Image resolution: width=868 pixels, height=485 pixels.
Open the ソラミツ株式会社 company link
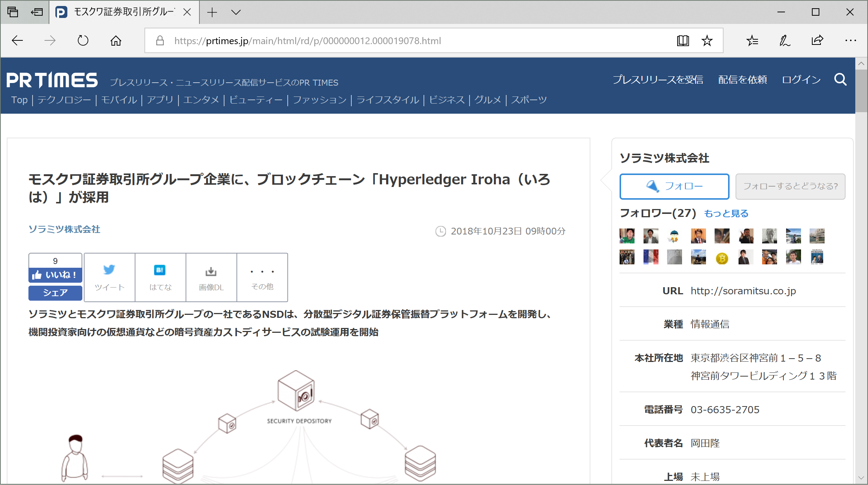64,230
